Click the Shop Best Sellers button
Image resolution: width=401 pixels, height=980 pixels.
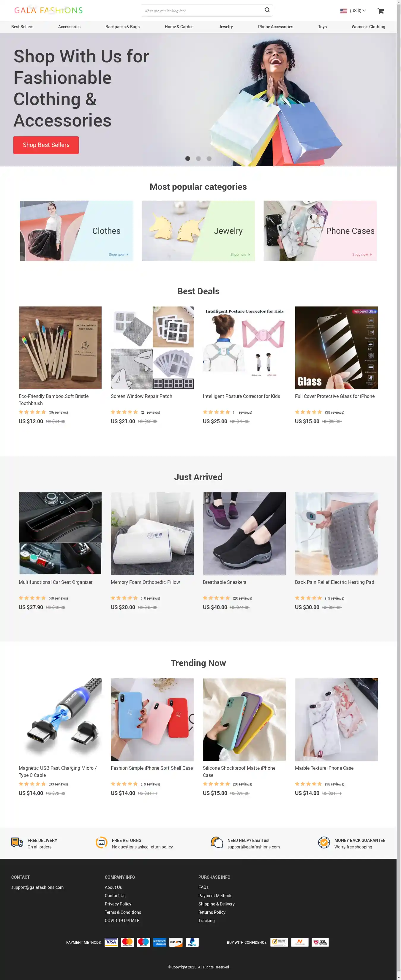pos(46,145)
